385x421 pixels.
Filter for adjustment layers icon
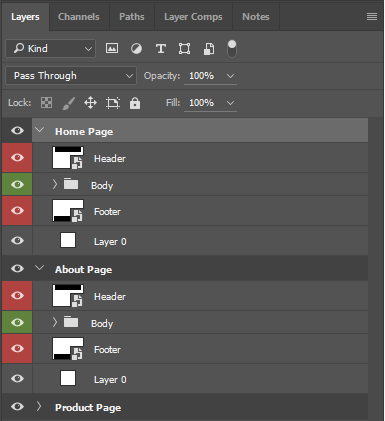pyautogui.click(x=136, y=49)
